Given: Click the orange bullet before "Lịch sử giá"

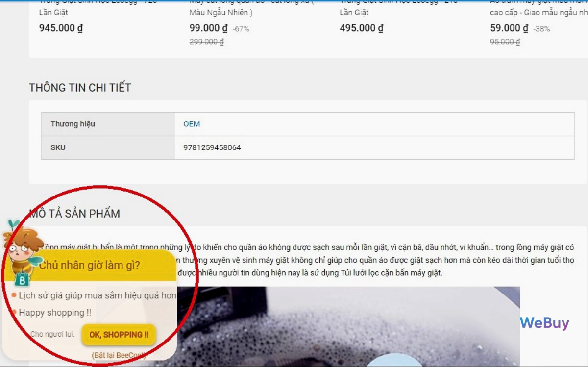Looking at the screenshot, I should point(14,295).
